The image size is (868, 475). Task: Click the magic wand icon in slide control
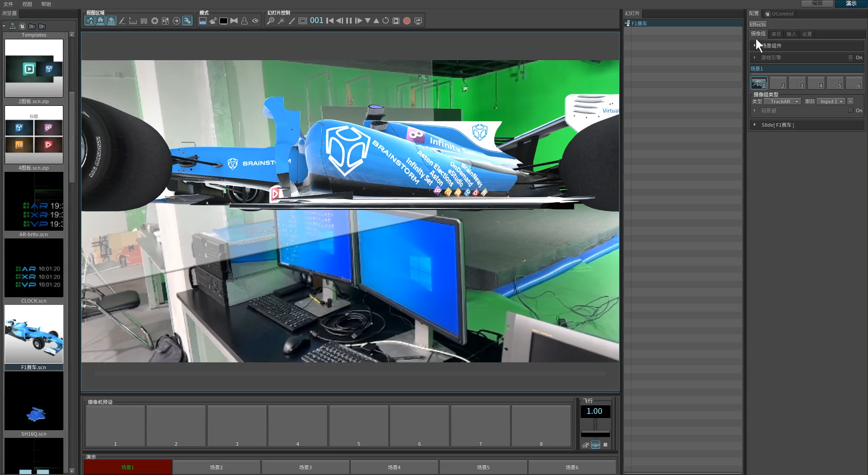[x=281, y=21]
